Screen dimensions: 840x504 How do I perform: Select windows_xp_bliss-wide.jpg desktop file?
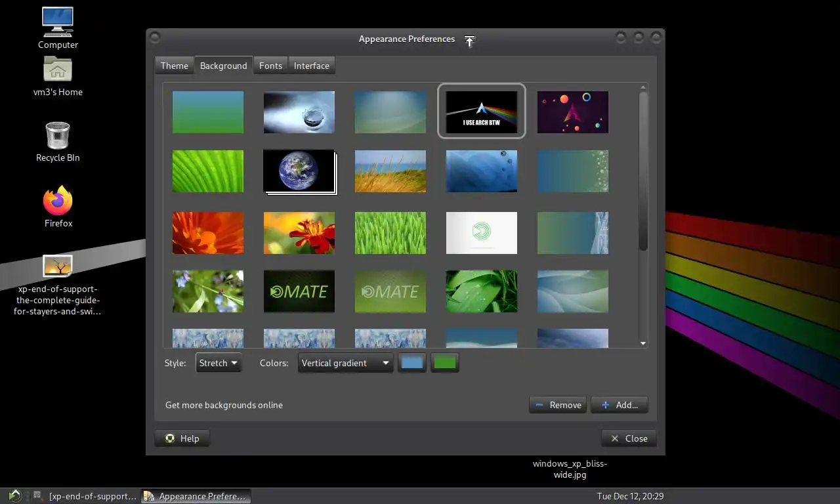tap(570, 469)
